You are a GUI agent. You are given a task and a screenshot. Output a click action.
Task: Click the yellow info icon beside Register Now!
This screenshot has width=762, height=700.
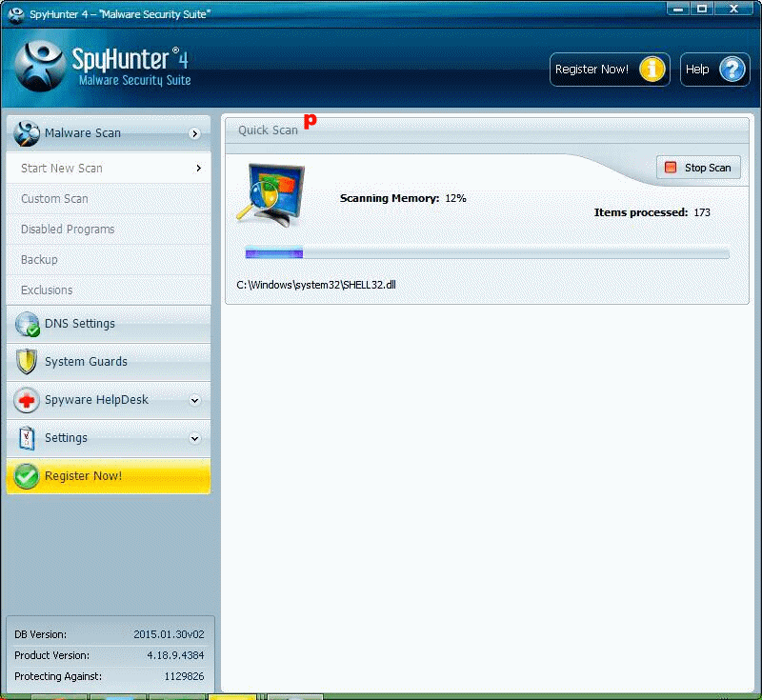tap(652, 70)
